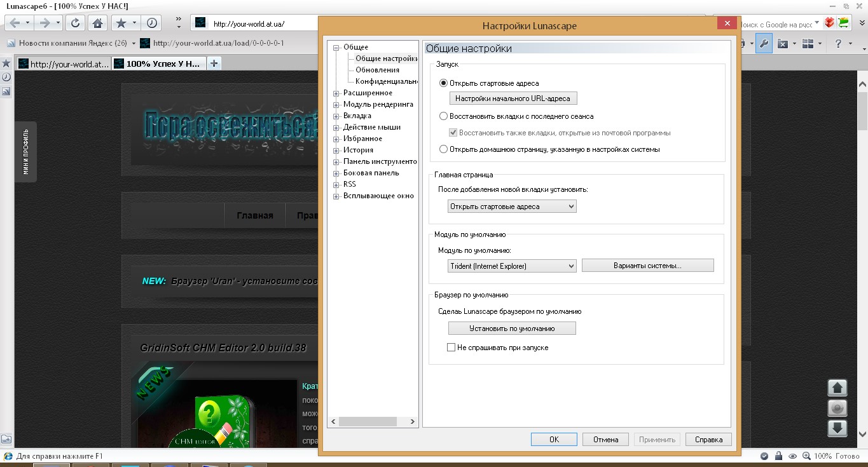
Task: Click the up arrow button on page
Action: coord(837,388)
